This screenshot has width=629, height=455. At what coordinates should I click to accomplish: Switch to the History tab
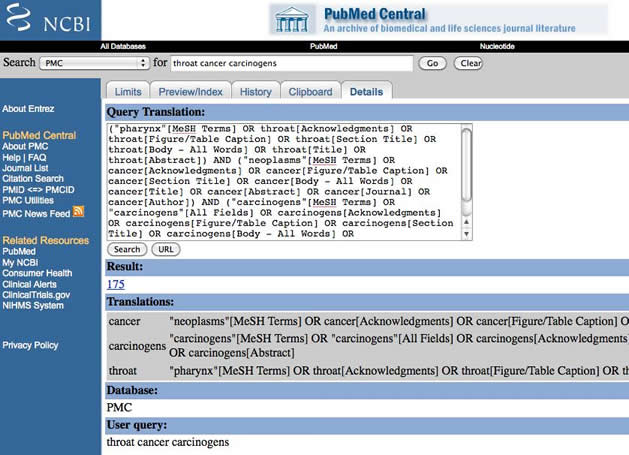click(256, 91)
